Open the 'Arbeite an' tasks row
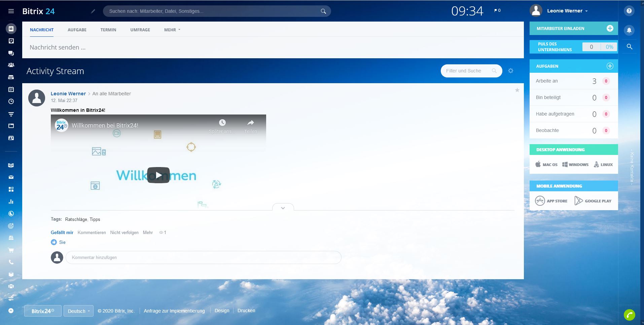Image resolution: width=644 pixels, height=325 pixels. (x=574, y=81)
